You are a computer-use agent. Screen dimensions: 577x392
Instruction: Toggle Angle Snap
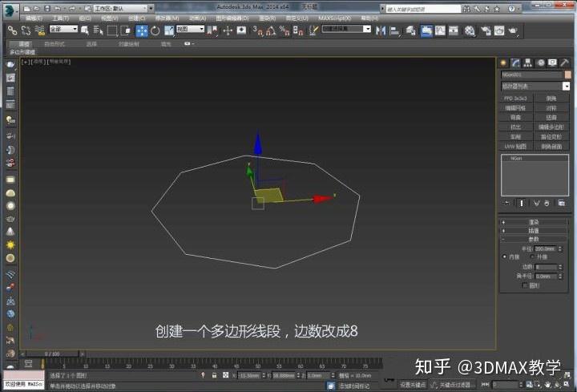271,30
